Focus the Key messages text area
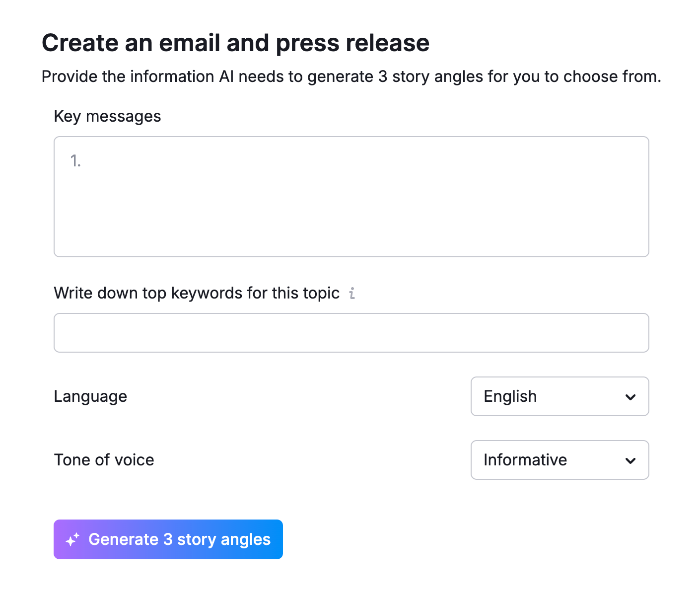Screen dimensions: 700x598 click(351, 197)
